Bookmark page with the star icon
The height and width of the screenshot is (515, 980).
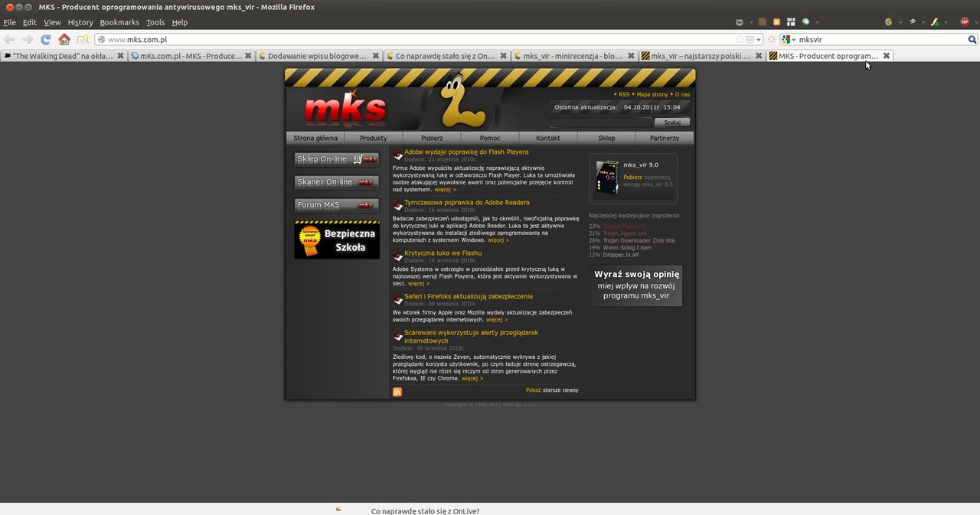[740, 39]
